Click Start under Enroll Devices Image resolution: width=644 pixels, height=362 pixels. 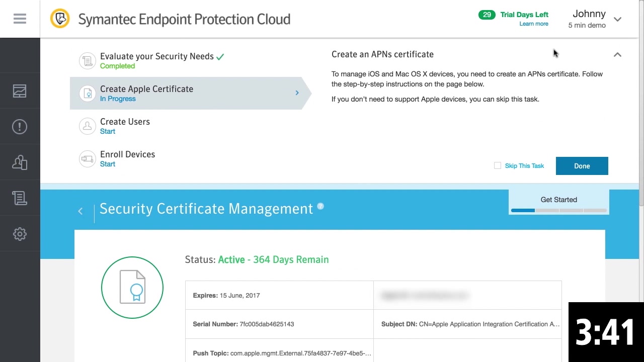pyautogui.click(x=108, y=164)
